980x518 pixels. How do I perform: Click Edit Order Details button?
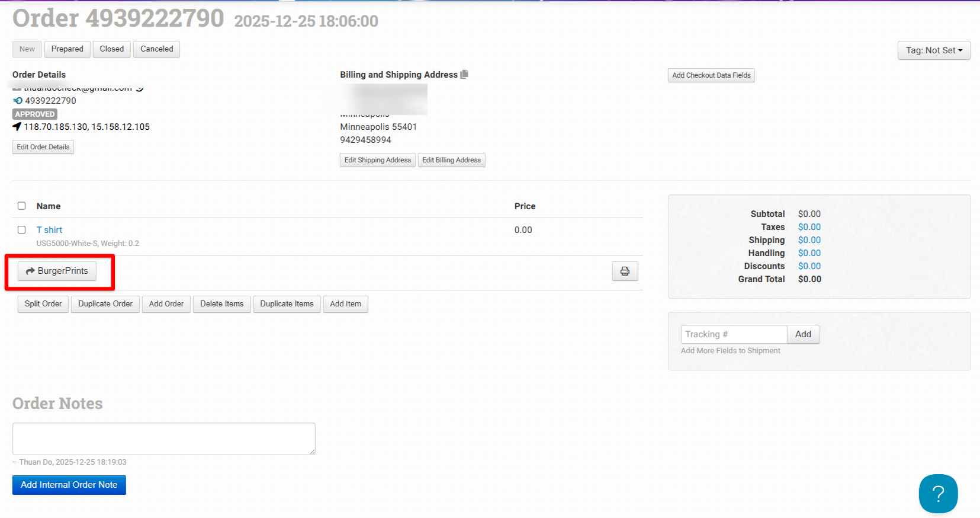click(x=43, y=147)
